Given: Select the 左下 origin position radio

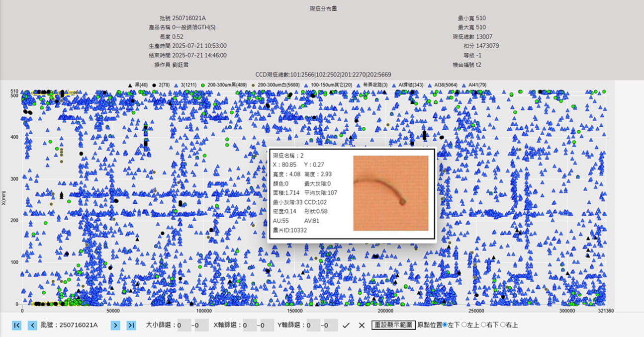Looking at the screenshot, I should [x=445, y=325].
